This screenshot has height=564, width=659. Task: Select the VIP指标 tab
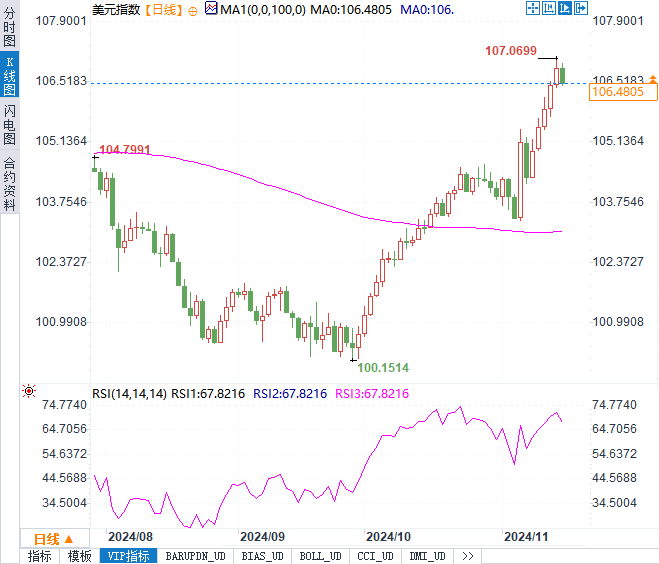[128, 556]
